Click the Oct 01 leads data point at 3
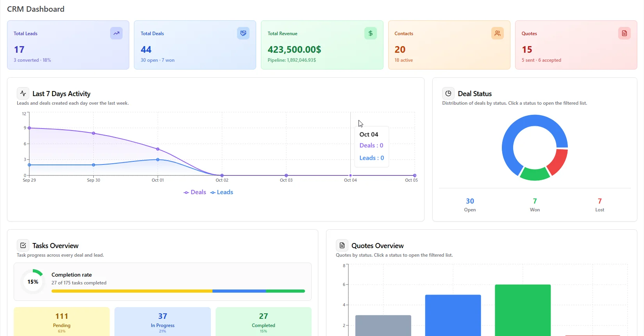The height and width of the screenshot is (336, 644). click(158, 159)
